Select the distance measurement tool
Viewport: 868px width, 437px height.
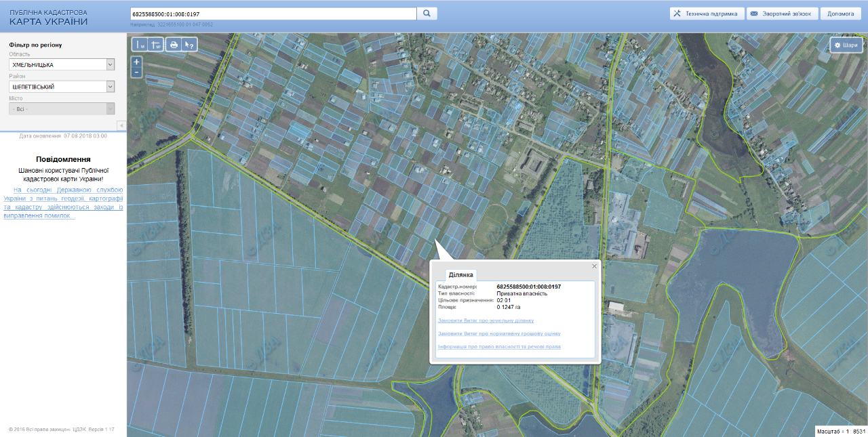point(140,45)
